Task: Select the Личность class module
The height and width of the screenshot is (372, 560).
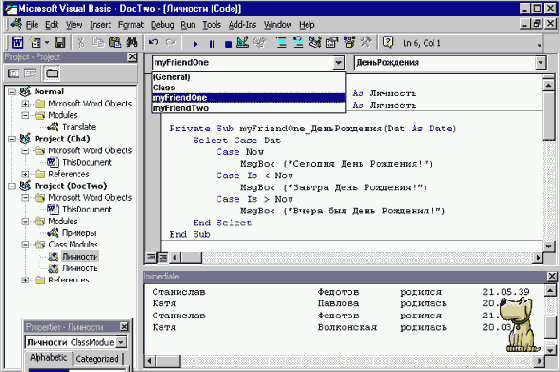Action: click(80, 268)
